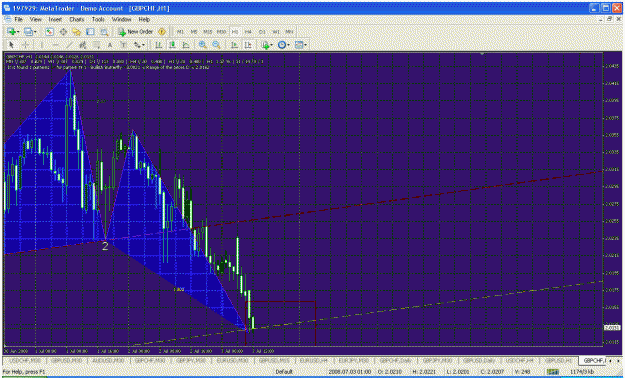
Task: Select the W1 timeframe button
Action: 276,32
